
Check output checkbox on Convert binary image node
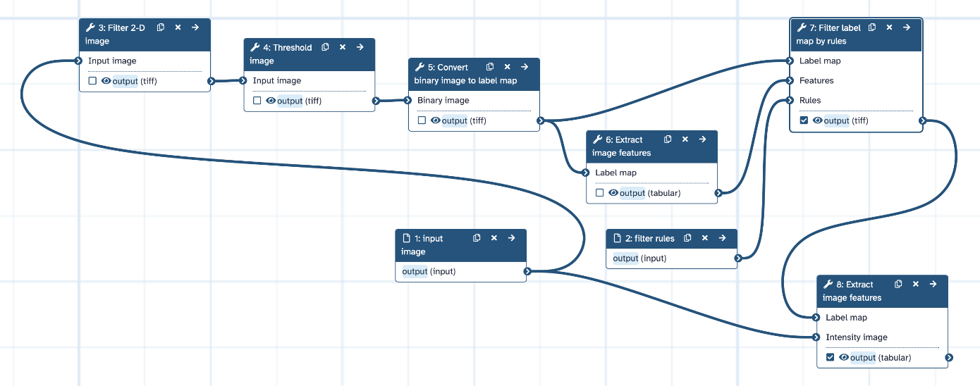pos(422,120)
